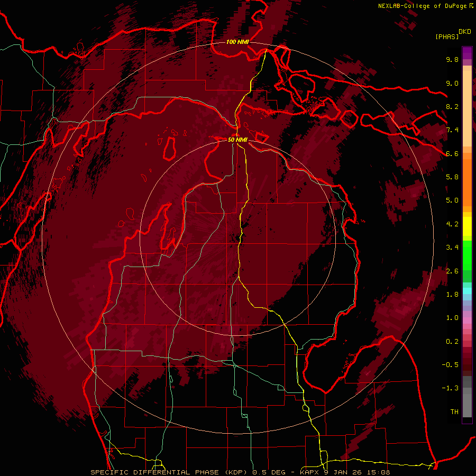
Task: Click the 4.2 value on color scale
Action: [x=452, y=224]
